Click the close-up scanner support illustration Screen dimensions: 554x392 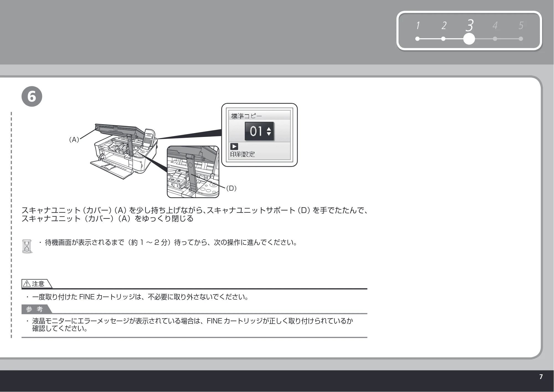click(193, 172)
